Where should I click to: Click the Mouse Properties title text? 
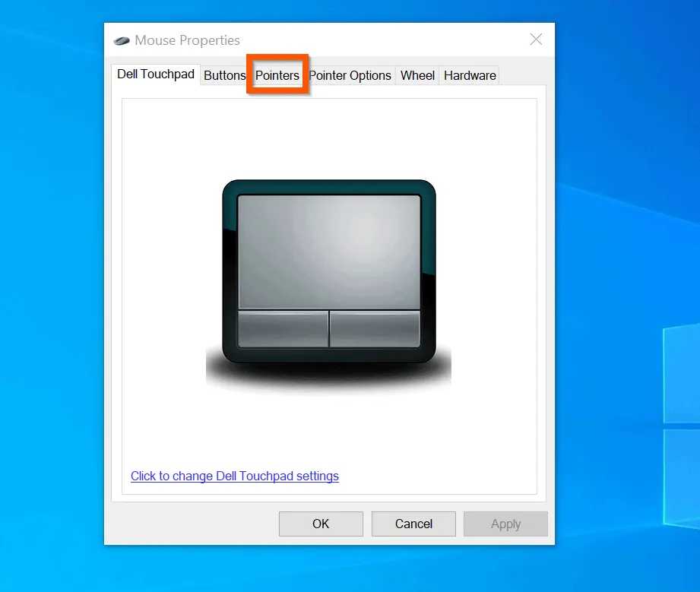pyautogui.click(x=187, y=41)
